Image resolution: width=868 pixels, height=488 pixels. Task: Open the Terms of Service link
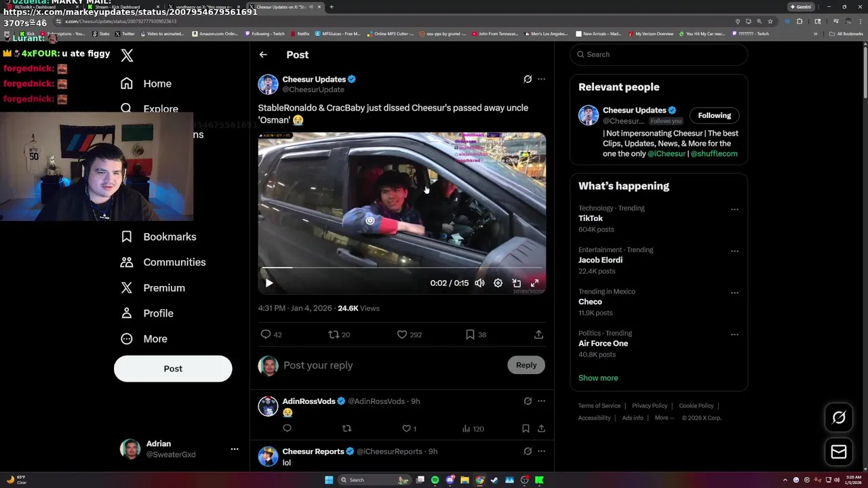(599, 406)
